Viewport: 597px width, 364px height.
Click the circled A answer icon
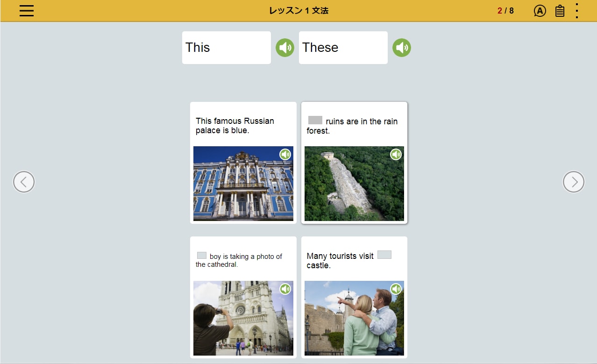click(x=540, y=11)
